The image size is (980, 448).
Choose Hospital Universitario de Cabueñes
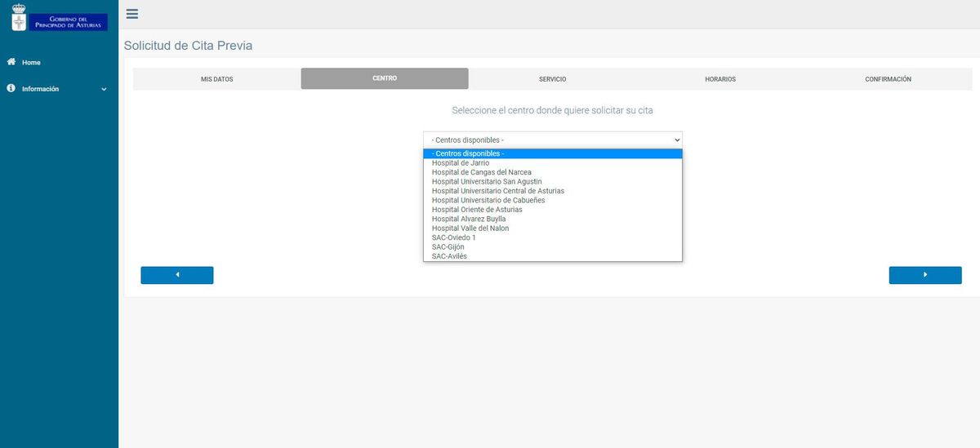point(488,200)
